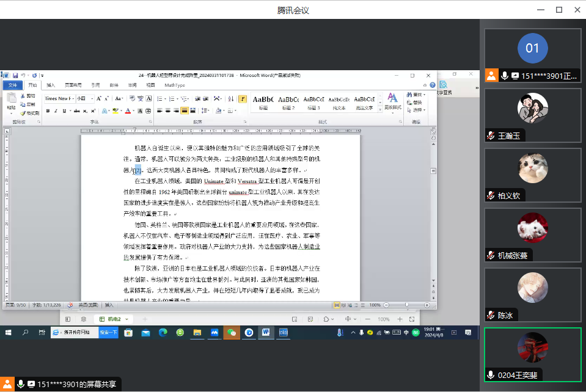This screenshot has height=392, width=586.
Task: Open the font size dropdown (小四)
Action: (x=92, y=99)
